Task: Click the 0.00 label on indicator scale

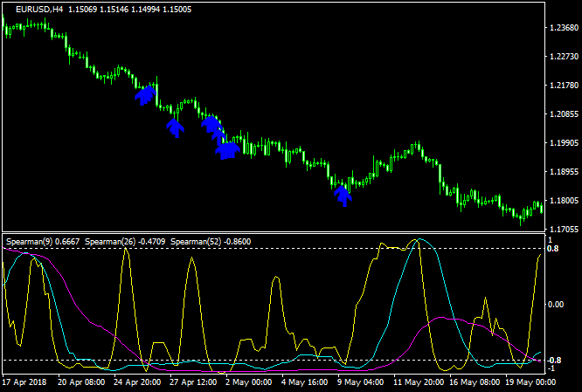Action: point(556,305)
